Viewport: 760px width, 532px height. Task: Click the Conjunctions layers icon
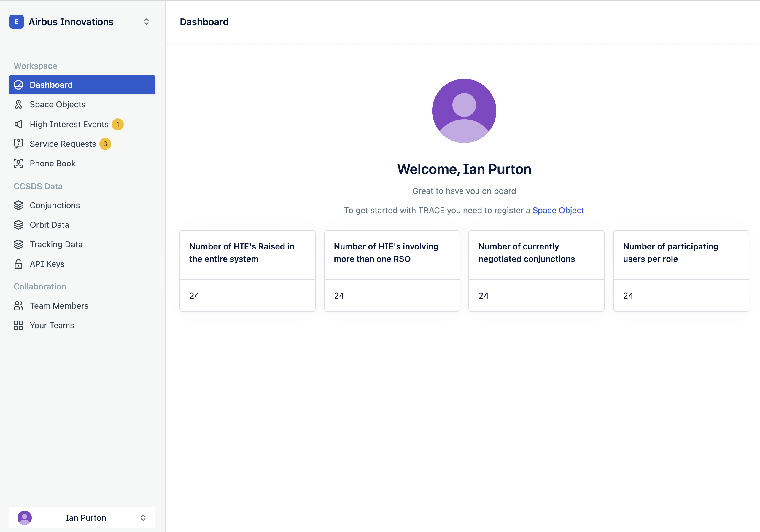[x=18, y=206]
